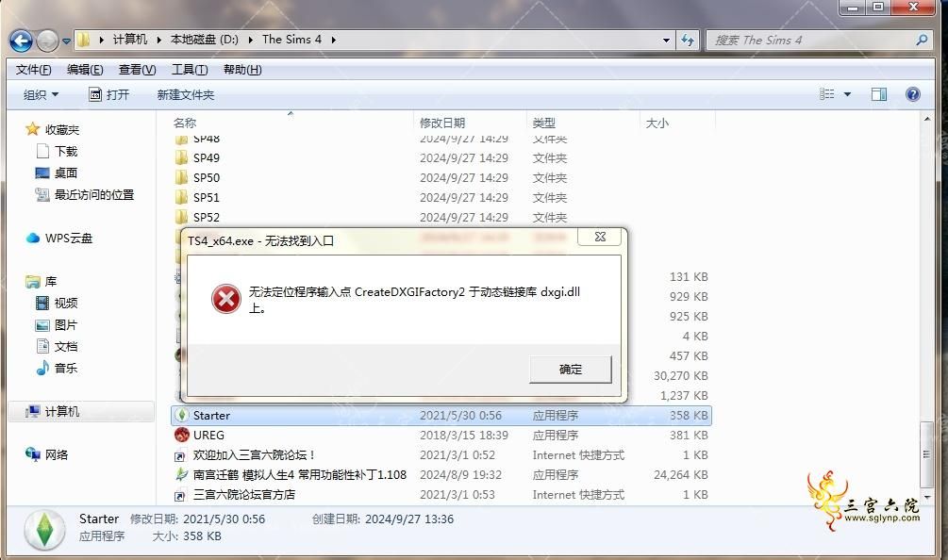Click the scroll down arrow of file list
Viewport: 948px width, 560px height.
(927, 497)
